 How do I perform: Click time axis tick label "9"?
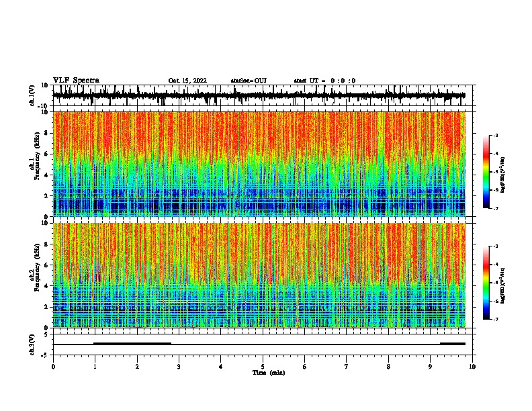[x=430, y=367]
